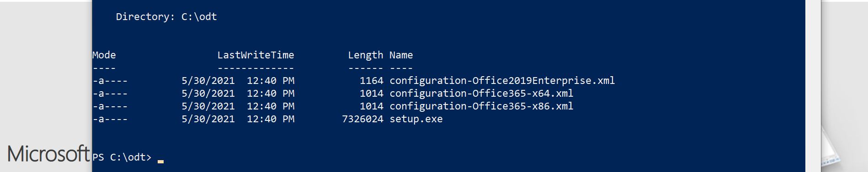Click the Mode column header
Screen dimensions: 868x172
[104, 55]
